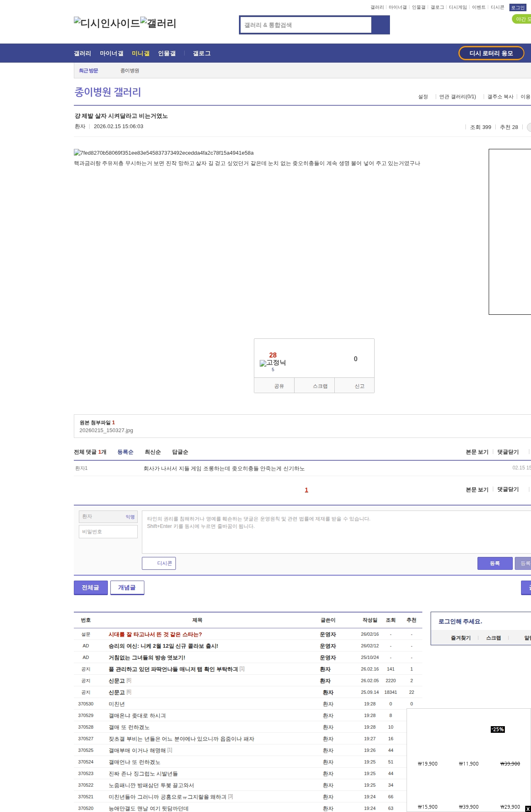Open the post 갤매부매 이거나 해명해
531x812 pixels.
point(137,750)
